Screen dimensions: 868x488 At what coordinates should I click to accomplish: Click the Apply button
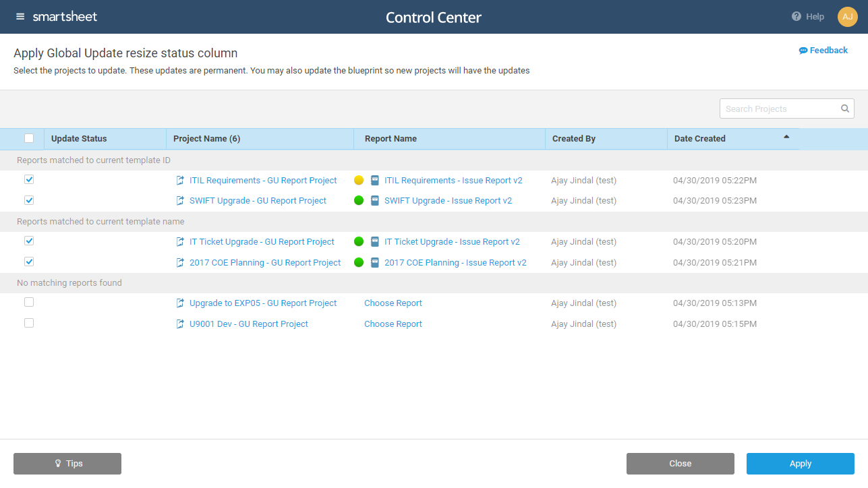click(801, 464)
